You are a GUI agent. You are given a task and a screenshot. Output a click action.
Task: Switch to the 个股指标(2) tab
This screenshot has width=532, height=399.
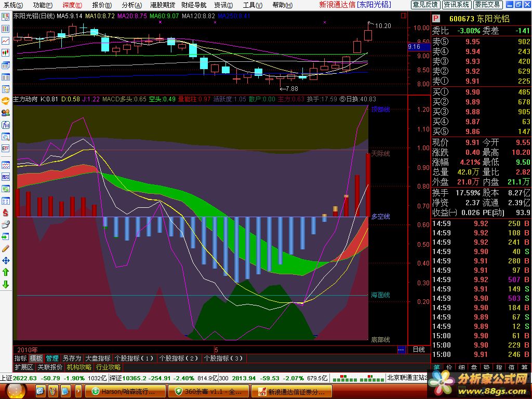coord(179,358)
